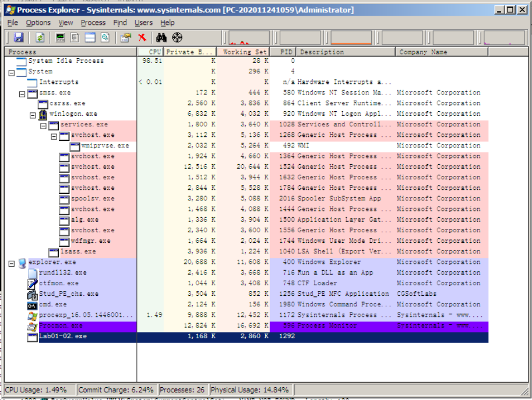Viewport: 532px width, 400px height.
Task: Open the process Properties toolbar icon
Action: pos(126,37)
